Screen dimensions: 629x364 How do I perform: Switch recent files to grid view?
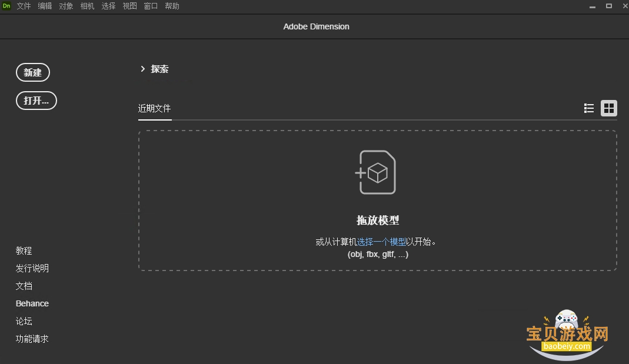608,108
